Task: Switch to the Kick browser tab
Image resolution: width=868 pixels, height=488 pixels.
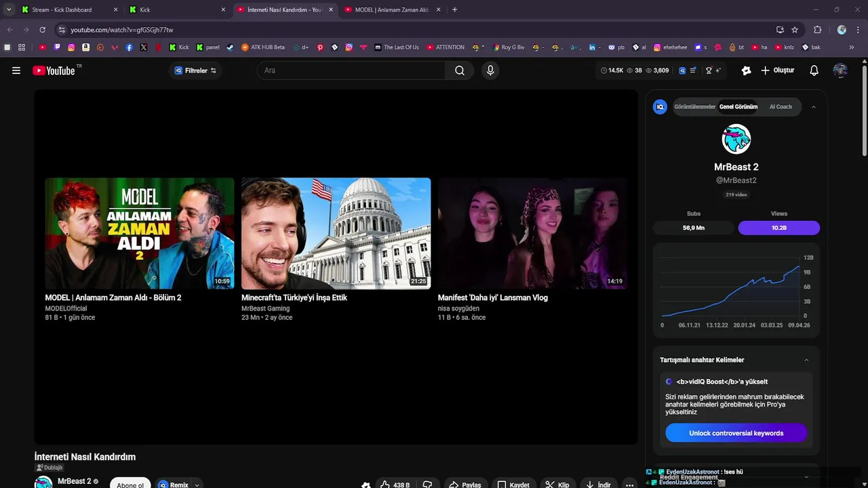Action: (178, 9)
